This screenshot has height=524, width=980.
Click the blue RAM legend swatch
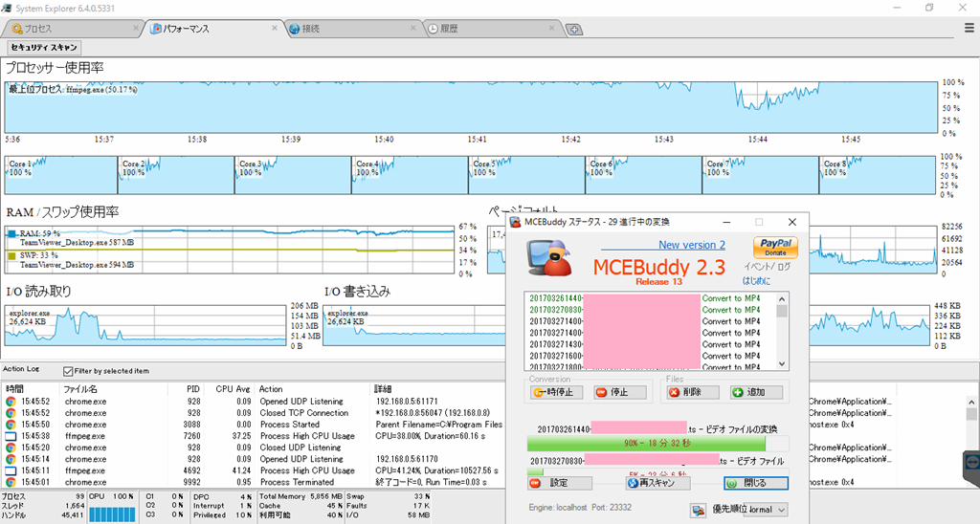pos(11,233)
